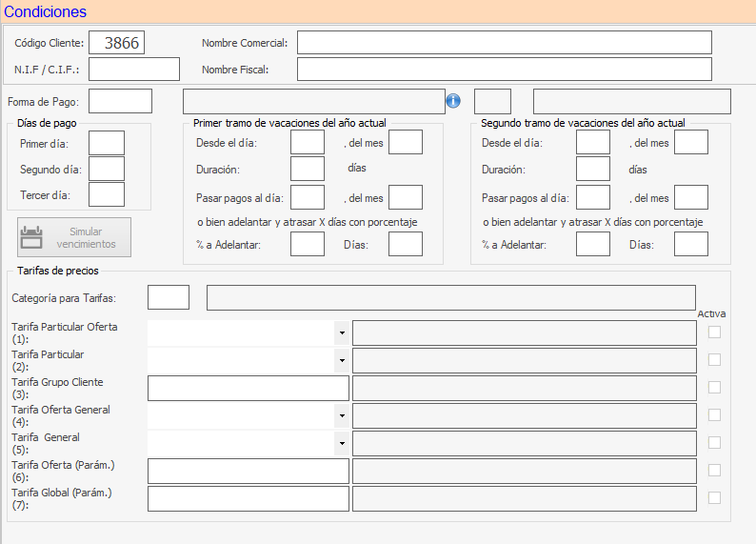Toggle Activa checkbox for Tarifa Grupo Cliente
756x544 pixels.
(714, 387)
